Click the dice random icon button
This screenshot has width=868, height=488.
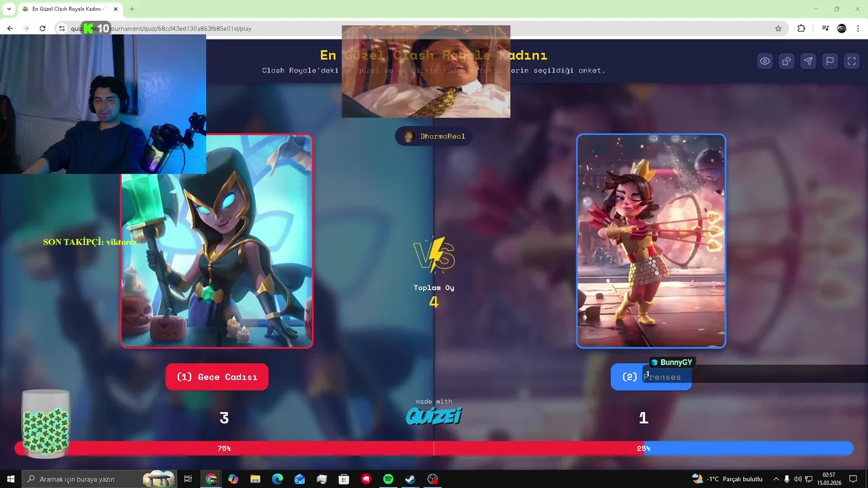click(787, 61)
